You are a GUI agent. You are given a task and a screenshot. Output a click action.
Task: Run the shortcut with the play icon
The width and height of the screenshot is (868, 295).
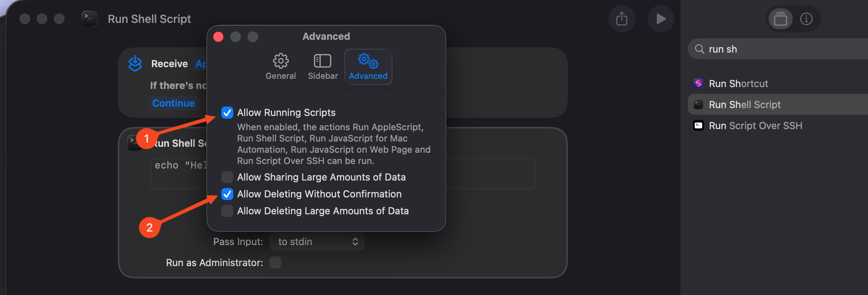point(661,18)
